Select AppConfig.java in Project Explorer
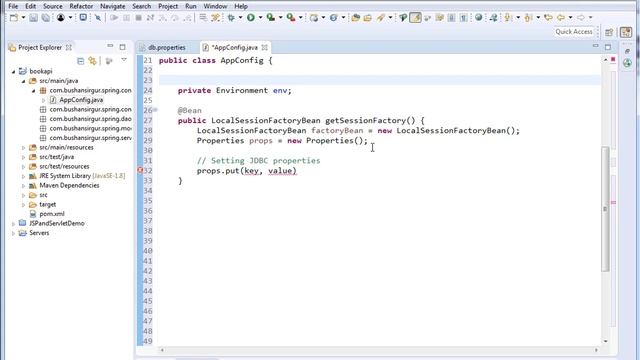Screen dimensions: 640x360 pyautogui.click(x=81, y=100)
